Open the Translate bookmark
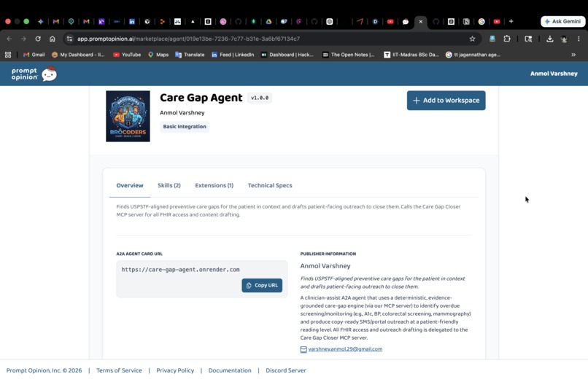 [x=190, y=55]
